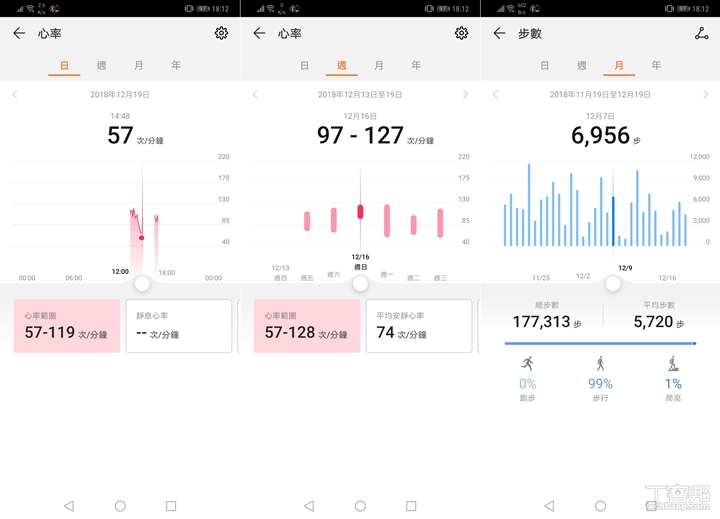Go back from the steps (步數) screen
Viewport: 720px width, 519px height.
(x=499, y=33)
